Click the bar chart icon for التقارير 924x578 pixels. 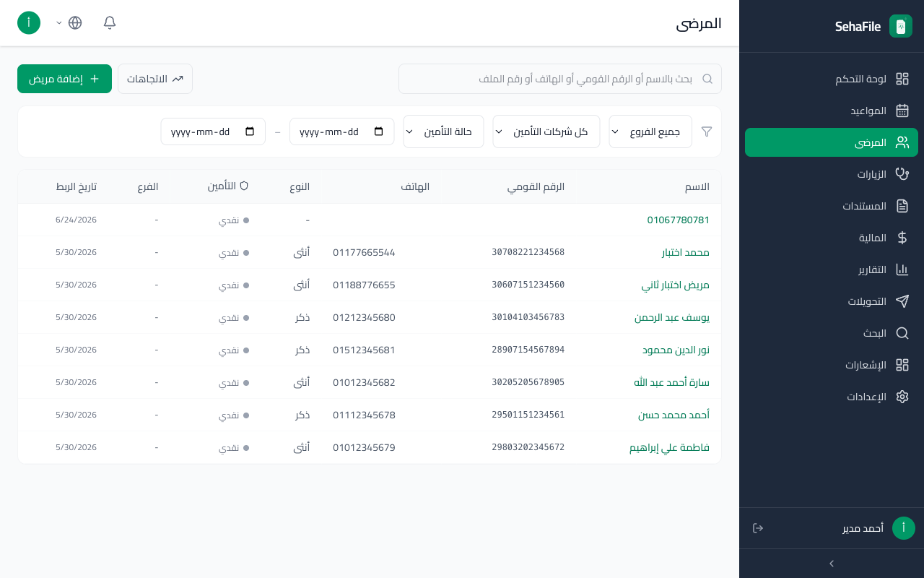click(x=902, y=269)
